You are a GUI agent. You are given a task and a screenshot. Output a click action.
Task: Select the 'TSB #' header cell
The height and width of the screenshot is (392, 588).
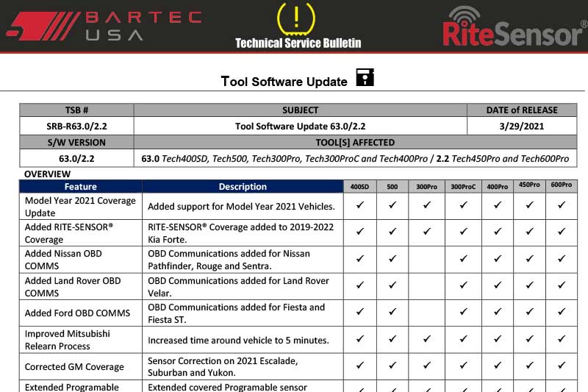(76, 110)
